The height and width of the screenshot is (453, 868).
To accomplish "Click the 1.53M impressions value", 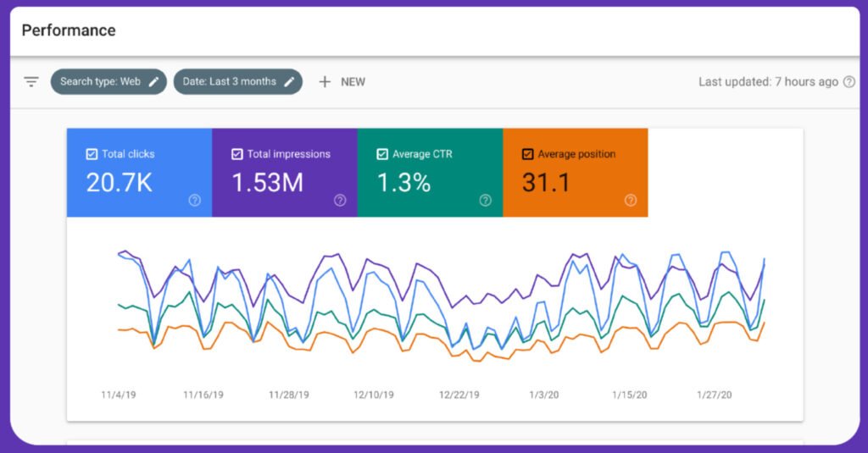I will click(267, 182).
